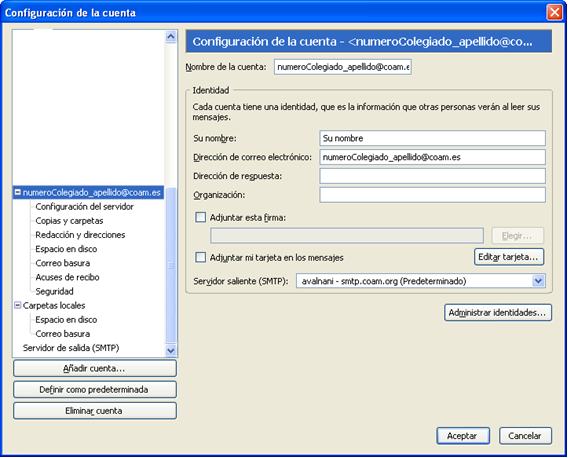The image size is (568, 458).
Task: Select Redacción y direcciones item
Action: pyautogui.click(x=80, y=235)
